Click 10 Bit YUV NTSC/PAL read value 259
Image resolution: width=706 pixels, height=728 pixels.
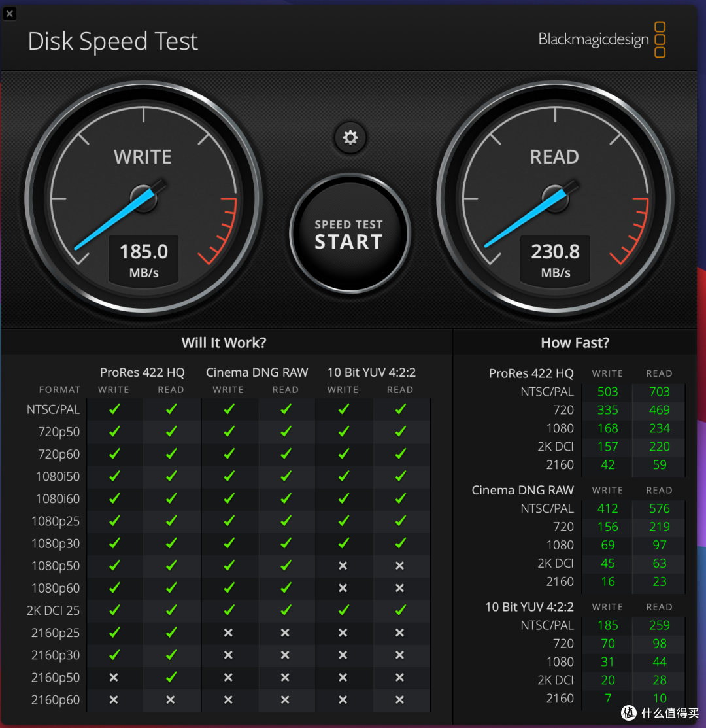coord(659,625)
